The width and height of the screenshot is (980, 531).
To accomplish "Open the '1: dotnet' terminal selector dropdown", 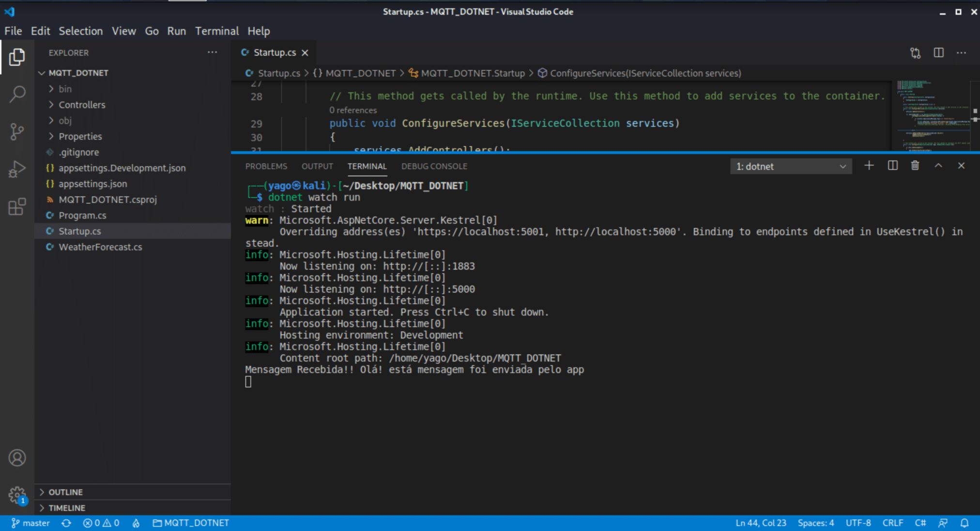I will (790, 166).
